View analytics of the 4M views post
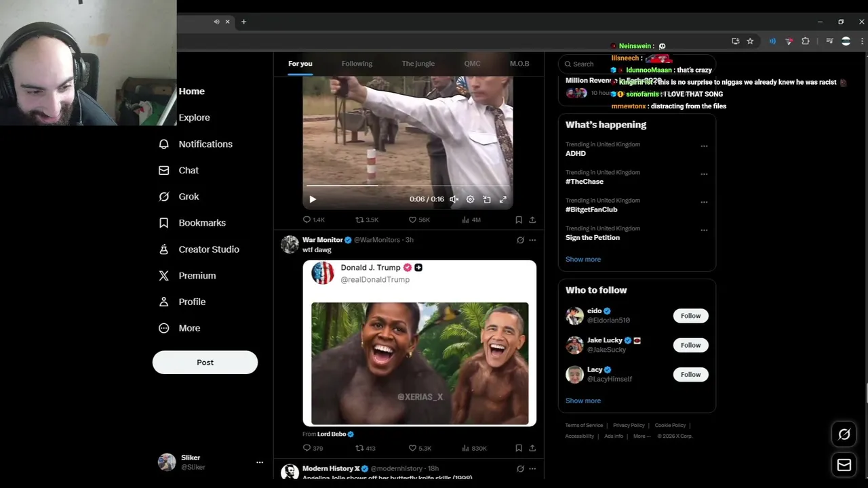 click(471, 220)
